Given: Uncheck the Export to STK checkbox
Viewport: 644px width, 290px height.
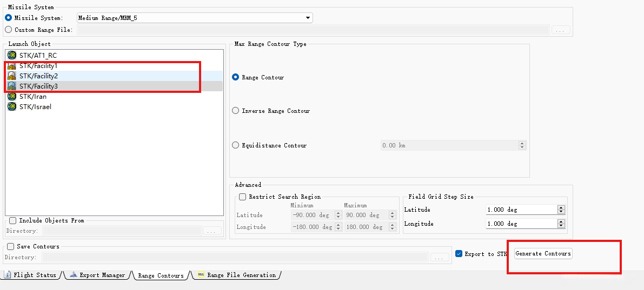Looking at the screenshot, I should pyautogui.click(x=459, y=254).
